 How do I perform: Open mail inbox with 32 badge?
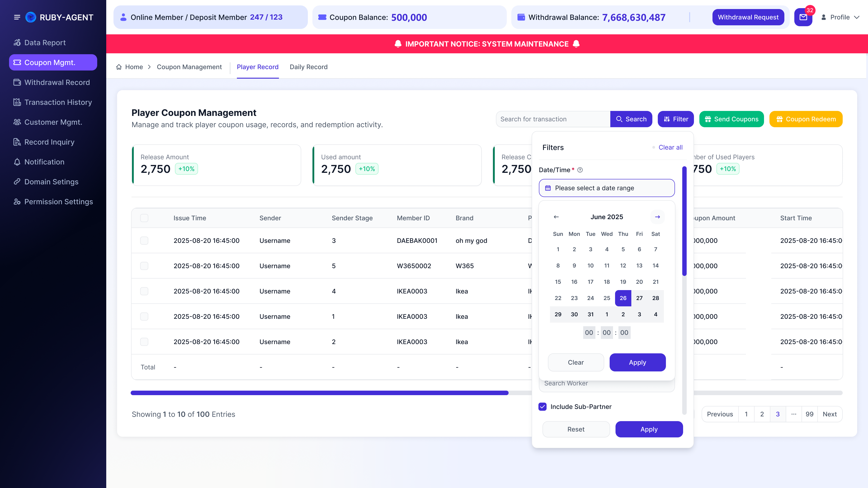[x=803, y=17]
